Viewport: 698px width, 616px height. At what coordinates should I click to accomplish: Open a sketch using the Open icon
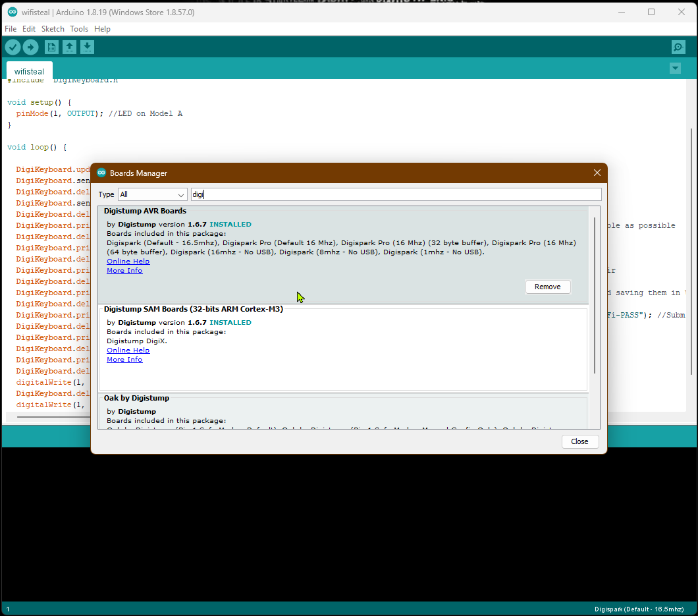69,47
